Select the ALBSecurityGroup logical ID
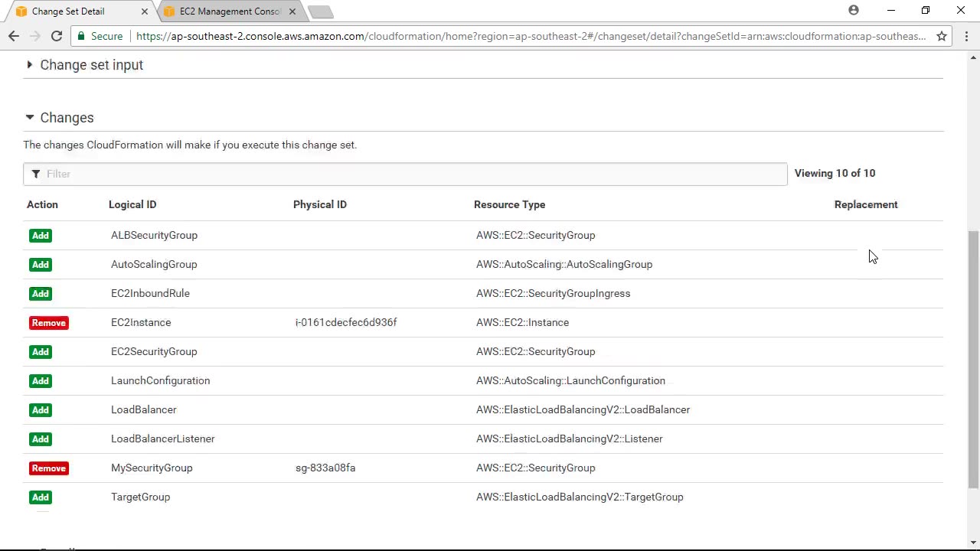 click(x=154, y=235)
